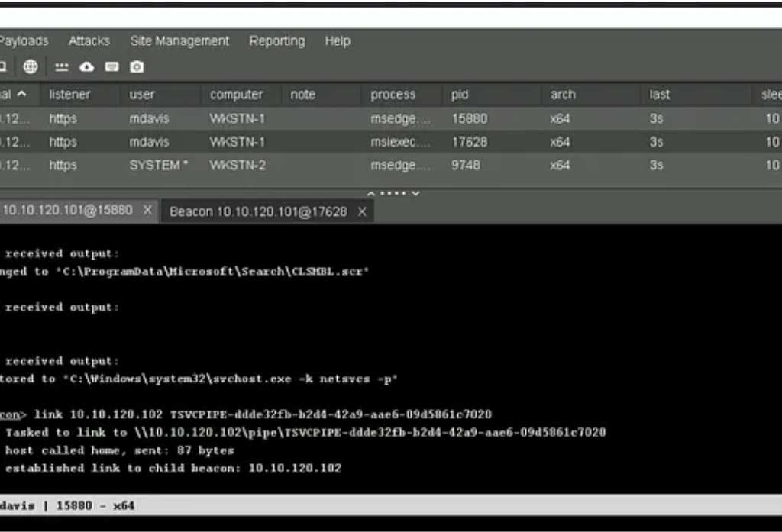782x532 pixels.
Task: Sort table by pid column header
Action: [458, 95]
